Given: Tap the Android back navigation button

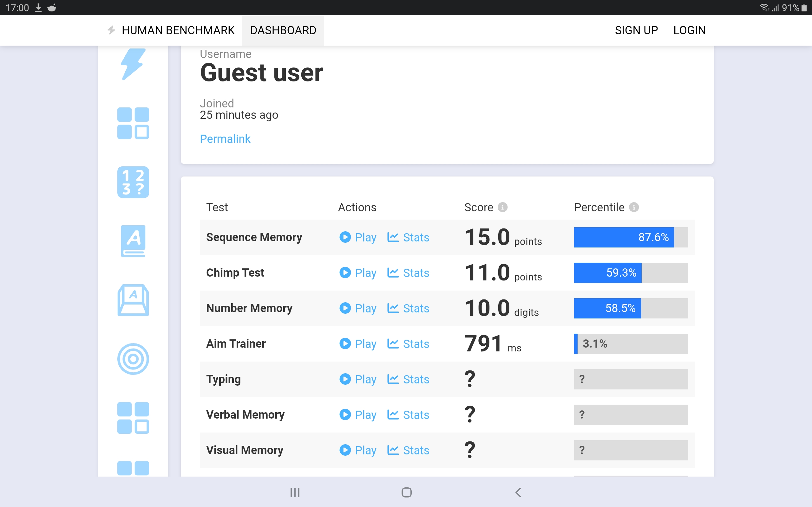Looking at the screenshot, I should pyautogui.click(x=518, y=492).
